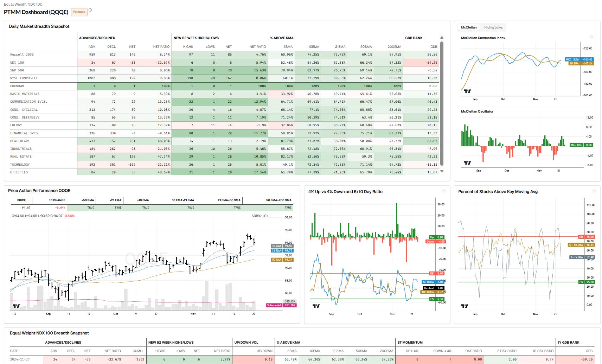Click the UP > 4% column header
The height and width of the screenshot is (364, 602).
click(x=412, y=351)
